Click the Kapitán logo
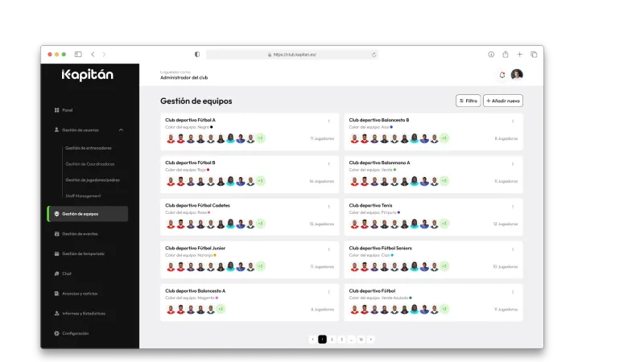Viewport: 644px width, 362px height. [87, 75]
